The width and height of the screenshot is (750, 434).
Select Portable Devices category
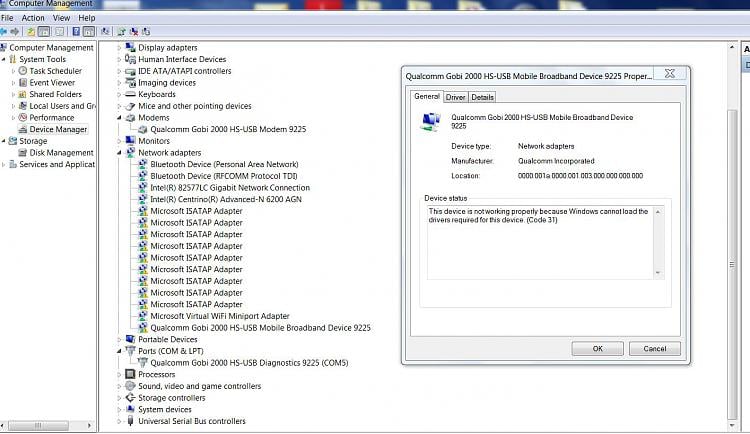click(168, 339)
